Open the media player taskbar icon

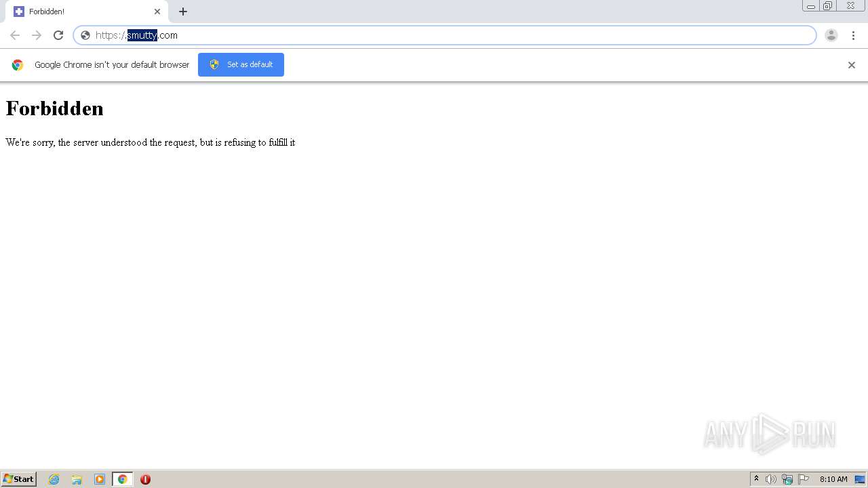pyautogui.click(x=100, y=479)
